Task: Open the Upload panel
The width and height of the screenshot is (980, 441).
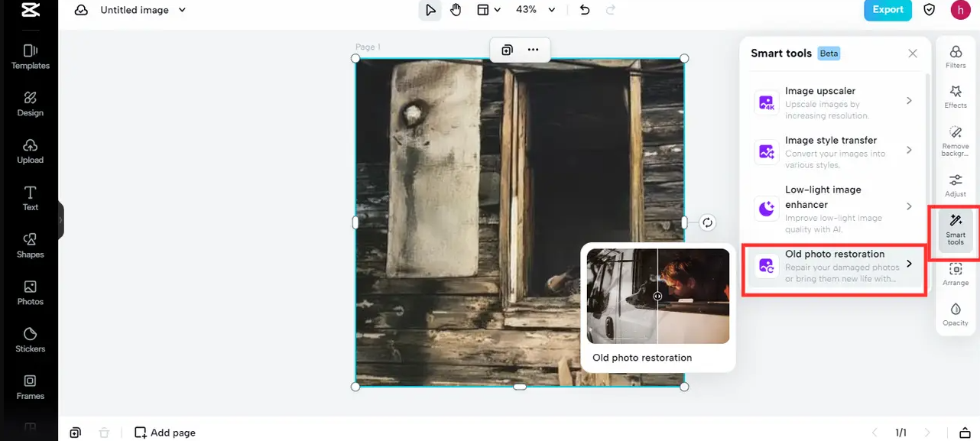Action: pyautogui.click(x=30, y=151)
